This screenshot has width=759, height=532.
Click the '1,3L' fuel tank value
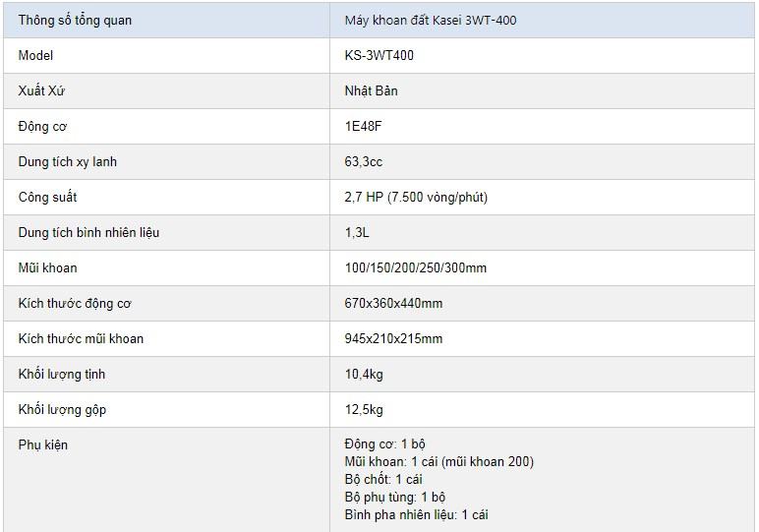pos(357,232)
